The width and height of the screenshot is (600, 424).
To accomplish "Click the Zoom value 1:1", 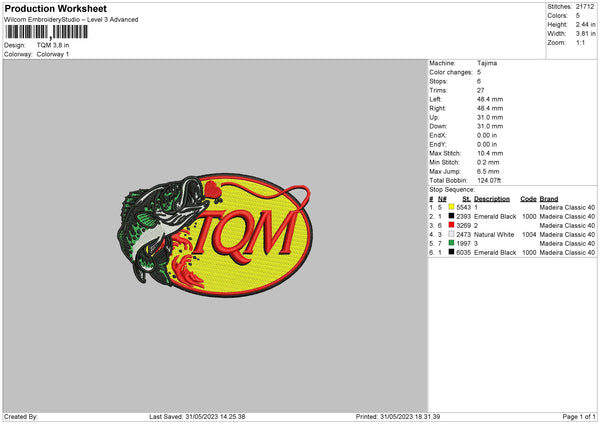I will [580, 43].
